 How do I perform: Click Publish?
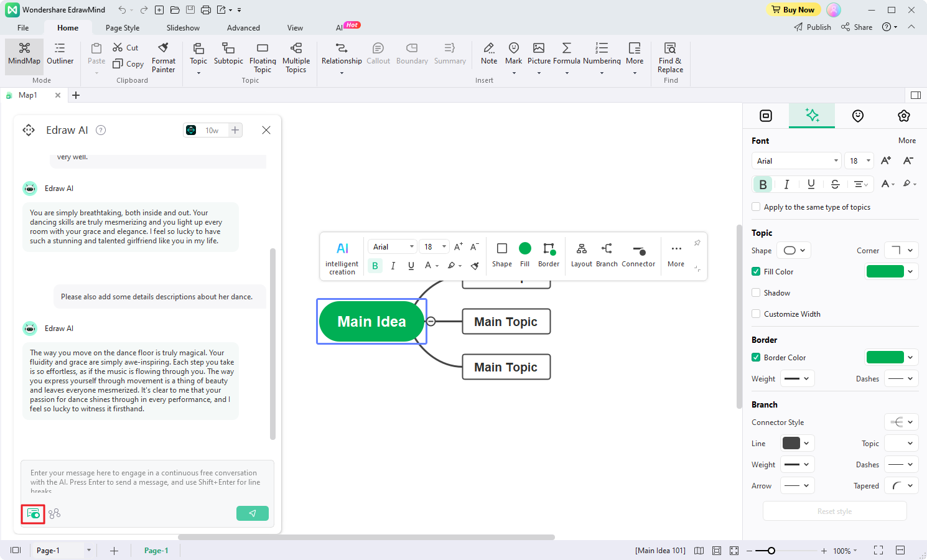point(813,27)
